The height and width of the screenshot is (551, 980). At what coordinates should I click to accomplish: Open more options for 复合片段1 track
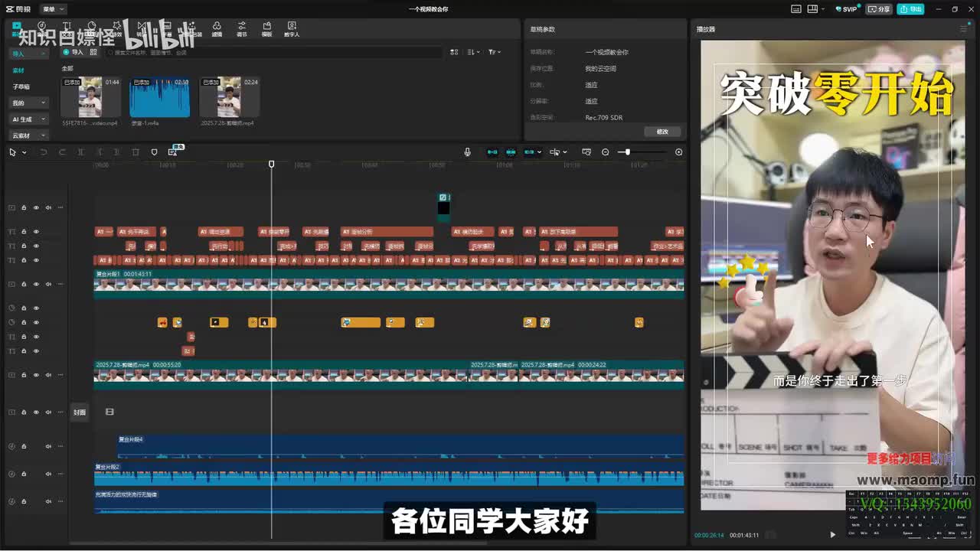point(60,284)
